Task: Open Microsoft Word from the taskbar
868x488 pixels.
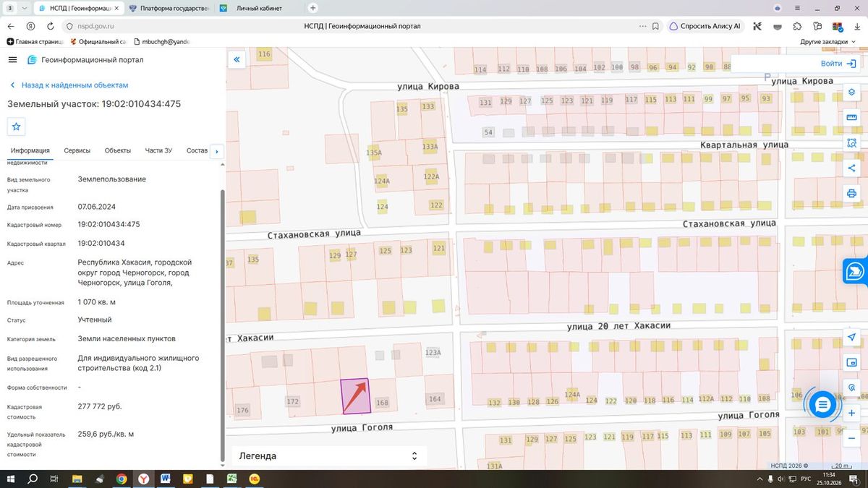Action: 166,479
